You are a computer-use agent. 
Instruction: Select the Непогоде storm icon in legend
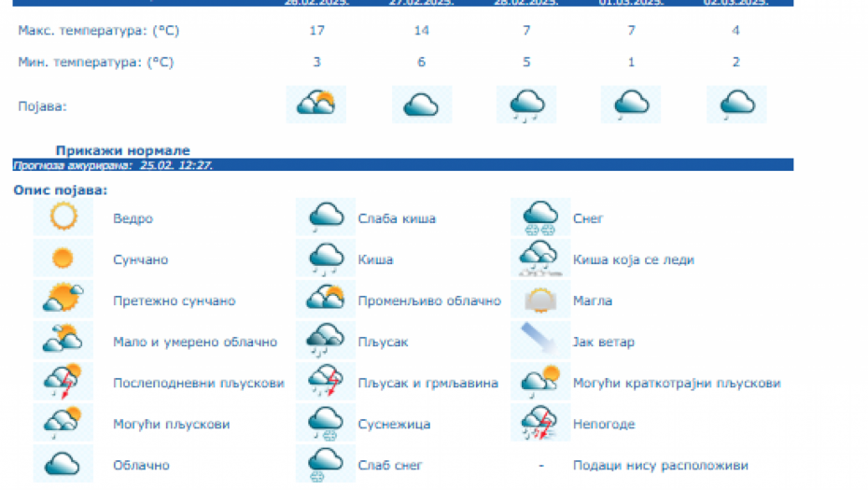click(x=540, y=424)
